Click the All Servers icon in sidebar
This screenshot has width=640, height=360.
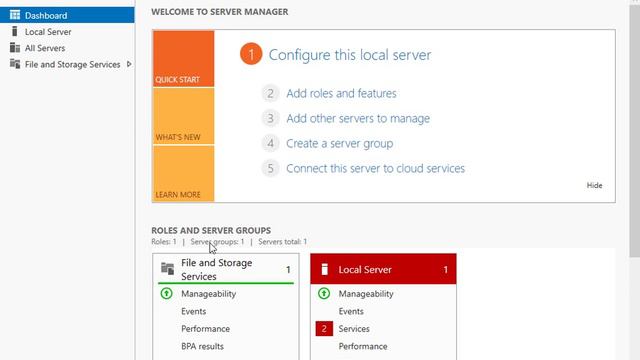[15, 48]
